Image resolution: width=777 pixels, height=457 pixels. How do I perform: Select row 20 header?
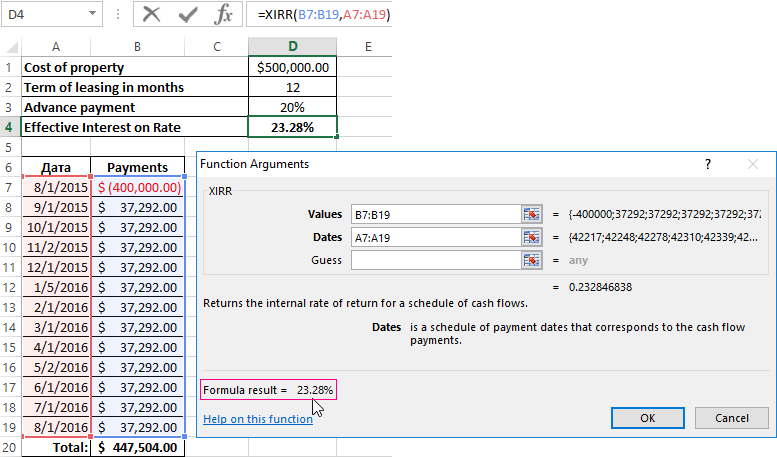(x=9, y=448)
